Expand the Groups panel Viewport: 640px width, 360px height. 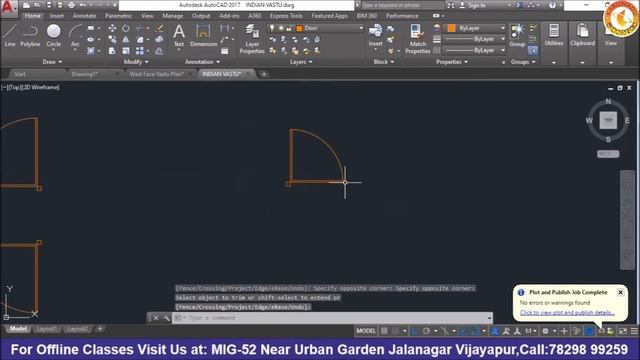(x=523, y=62)
